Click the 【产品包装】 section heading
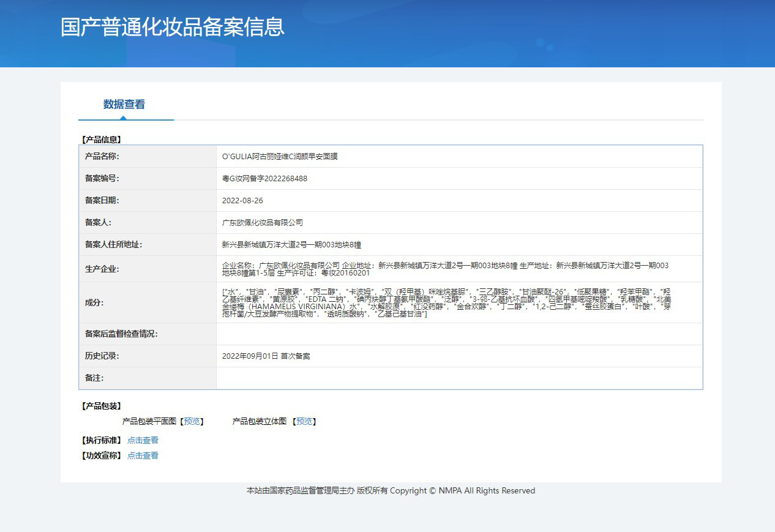The image size is (775, 532). [102, 406]
